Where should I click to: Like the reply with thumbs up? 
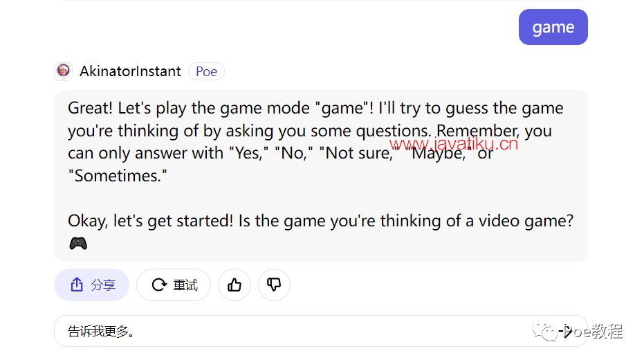click(x=234, y=285)
